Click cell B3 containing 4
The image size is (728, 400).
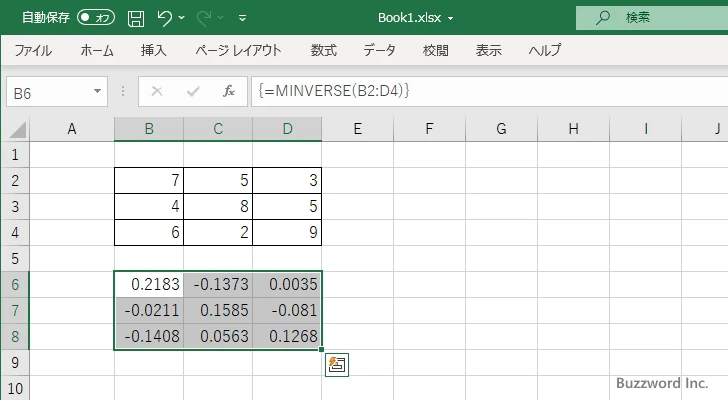(149, 206)
